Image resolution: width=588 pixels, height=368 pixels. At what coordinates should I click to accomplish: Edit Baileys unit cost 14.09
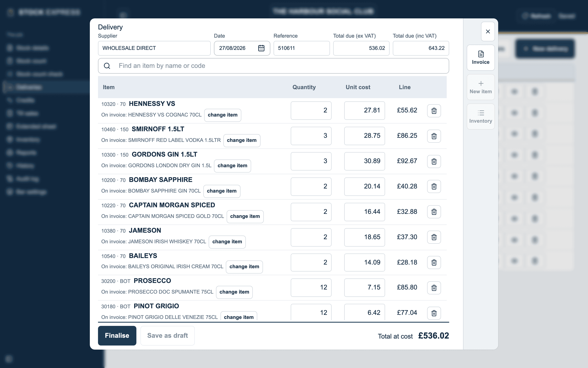[x=364, y=262]
